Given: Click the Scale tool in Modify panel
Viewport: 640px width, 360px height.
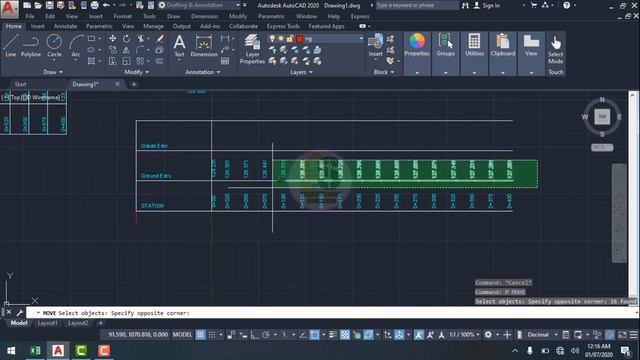Looking at the screenshot, I should (127, 61).
